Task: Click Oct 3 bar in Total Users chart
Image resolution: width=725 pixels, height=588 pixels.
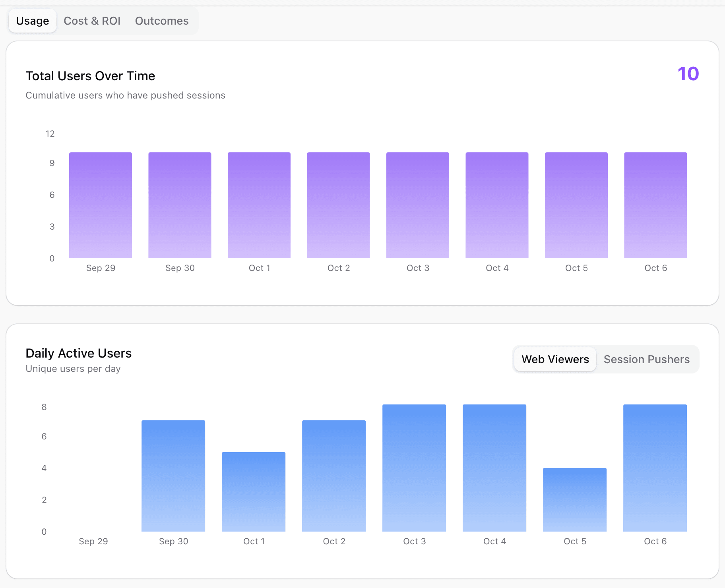Action: point(418,205)
